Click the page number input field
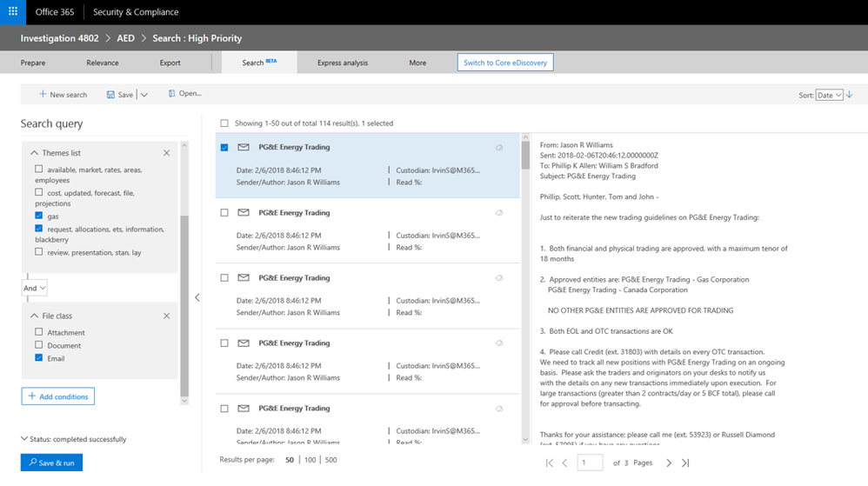The width and height of the screenshot is (868, 486). coord(590,463)
